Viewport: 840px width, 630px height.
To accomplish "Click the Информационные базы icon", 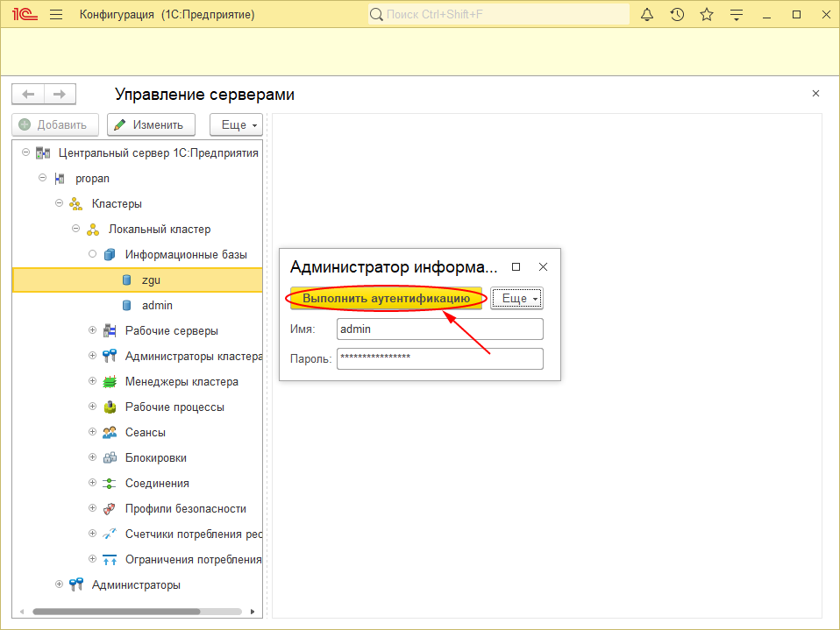I will 110,255.
